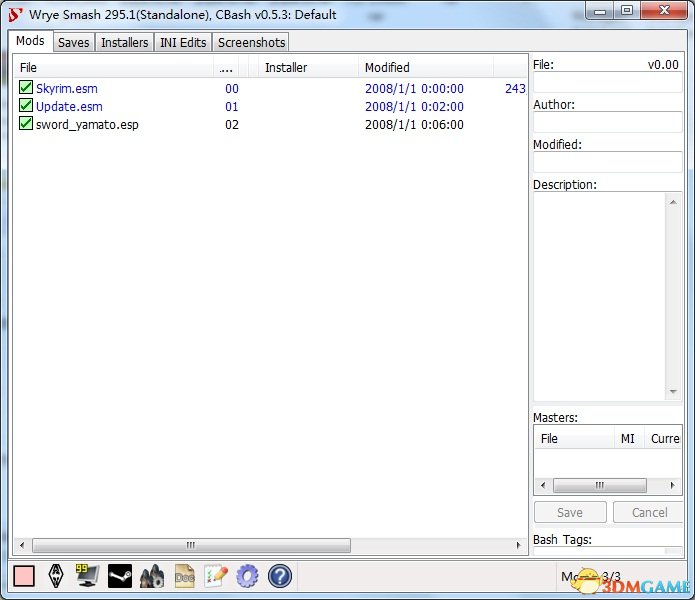This screenshot has height=600, width=695.
Task: Sort by the load order '....' column header
Action: pos(226,67)
